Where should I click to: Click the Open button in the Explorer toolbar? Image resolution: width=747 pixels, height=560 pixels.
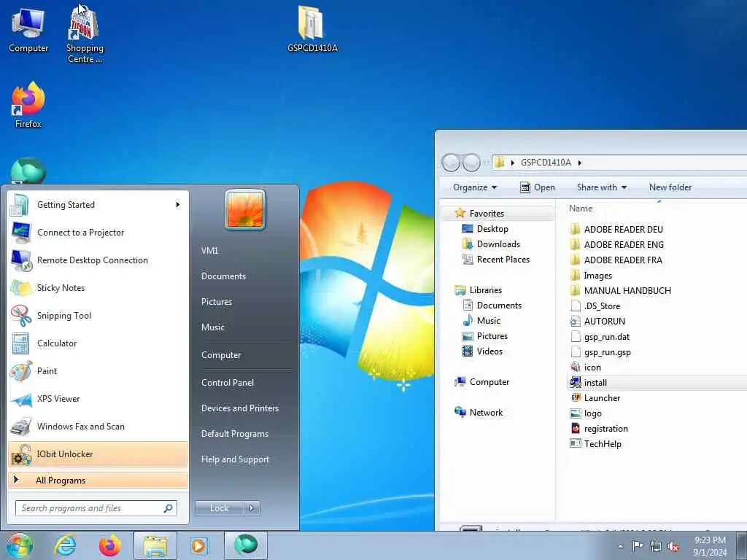538,187
